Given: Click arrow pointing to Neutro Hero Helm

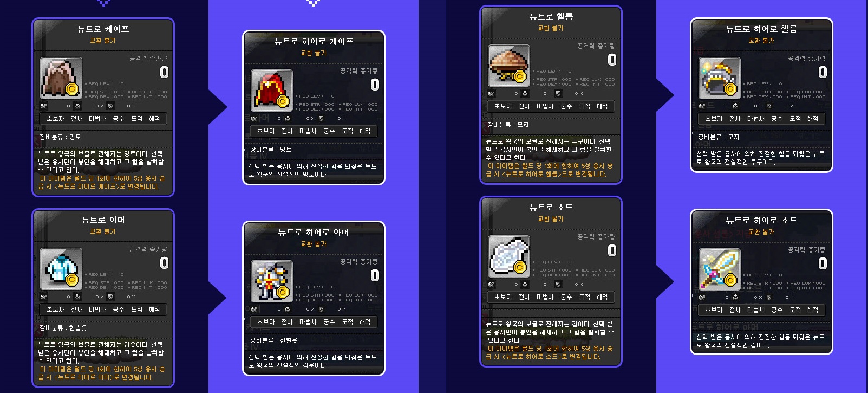Looking at the screenshot, I should click(x=665, y=95).
